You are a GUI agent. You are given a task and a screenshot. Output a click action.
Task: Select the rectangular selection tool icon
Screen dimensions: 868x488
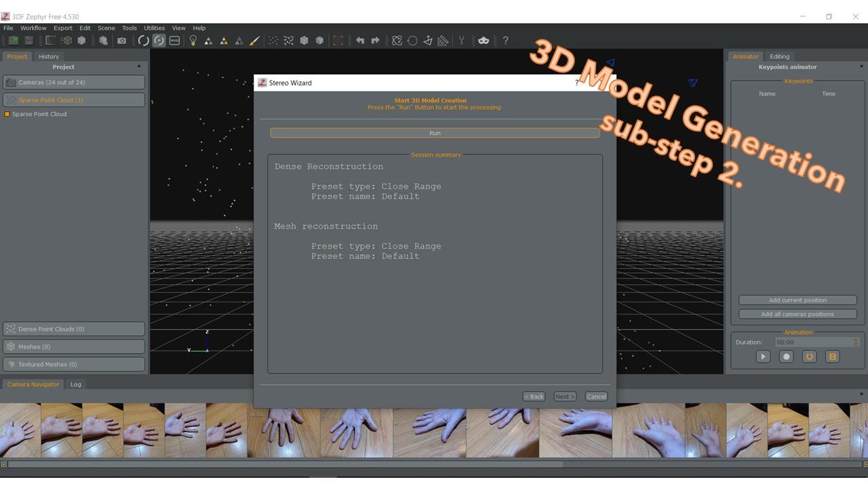tap(51, 41)
